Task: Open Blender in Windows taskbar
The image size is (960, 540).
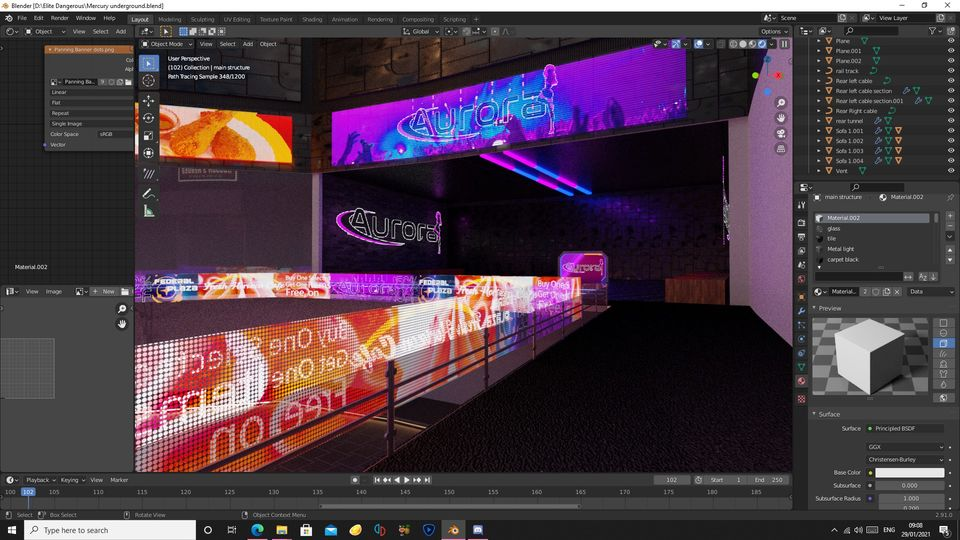Action: 453,530
